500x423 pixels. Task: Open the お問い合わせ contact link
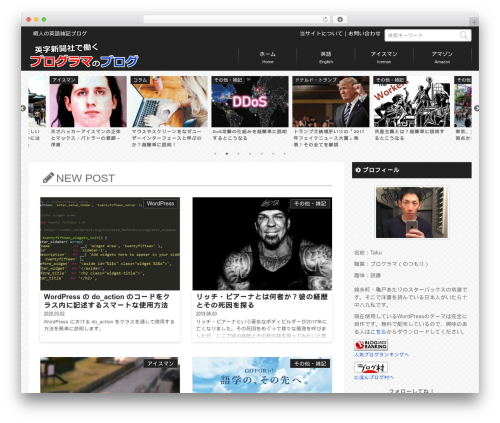tap(364, 33)
